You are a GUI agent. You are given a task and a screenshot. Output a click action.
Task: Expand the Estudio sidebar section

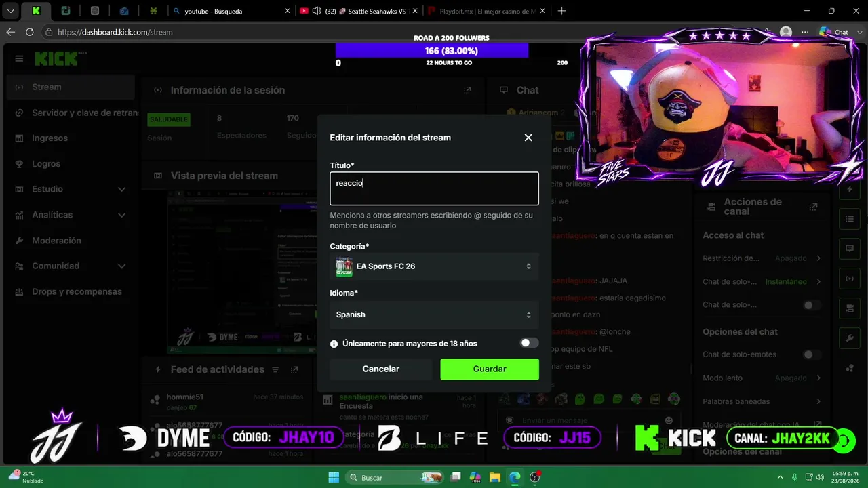pyautogui.click(x=71, y=189)
